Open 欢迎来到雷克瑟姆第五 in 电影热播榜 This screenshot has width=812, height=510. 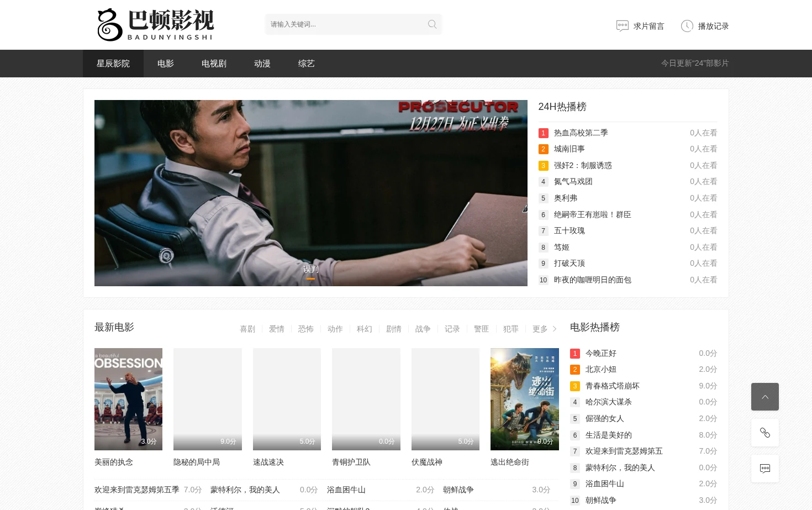pos(624,451)
